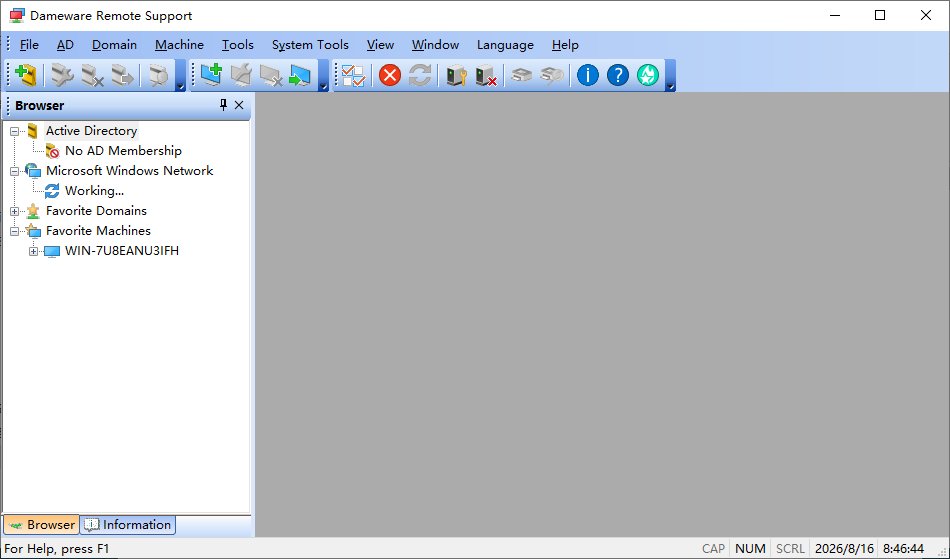Click the domain arrow toolbar icon
This screenshot has height=559, width=950.
point(122,76)
